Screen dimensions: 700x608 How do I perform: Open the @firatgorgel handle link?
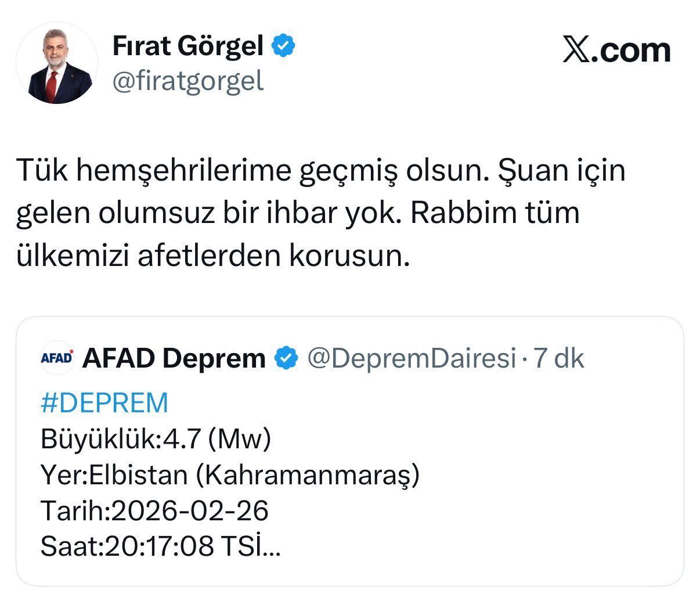coord(187,81)
